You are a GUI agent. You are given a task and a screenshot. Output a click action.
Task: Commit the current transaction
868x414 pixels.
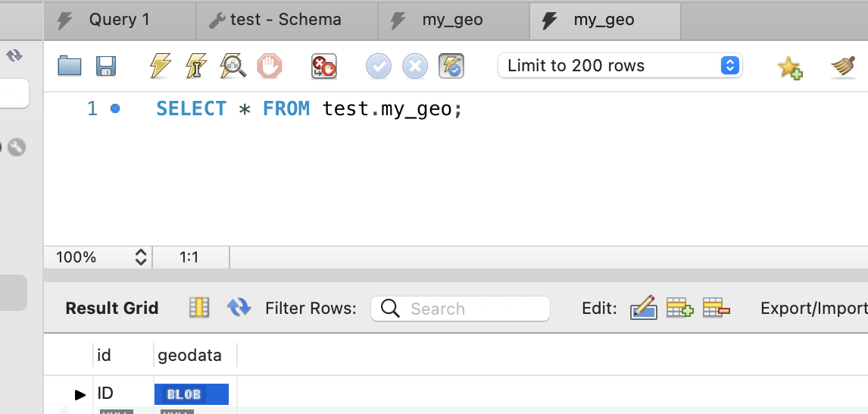(x=379, y=66)
